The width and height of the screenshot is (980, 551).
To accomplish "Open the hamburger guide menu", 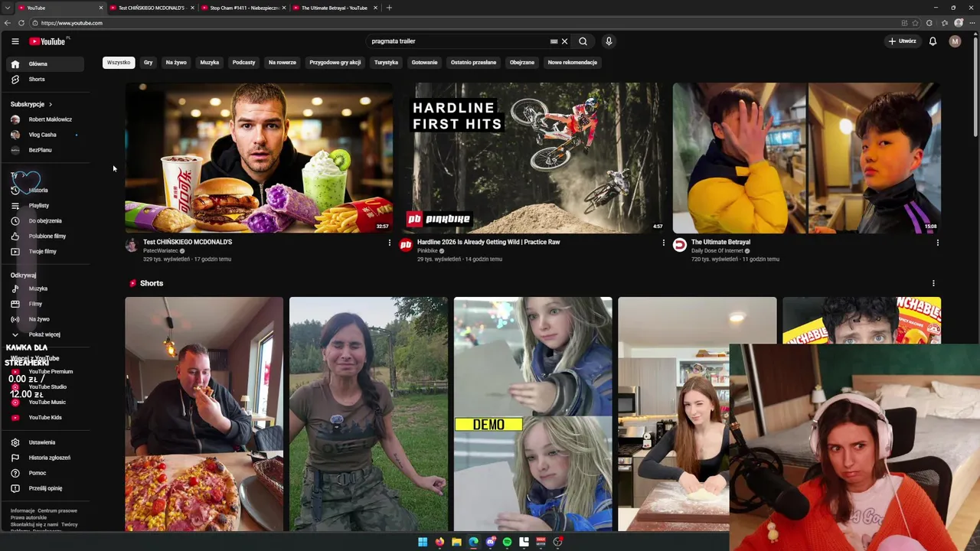I will 15,41.
